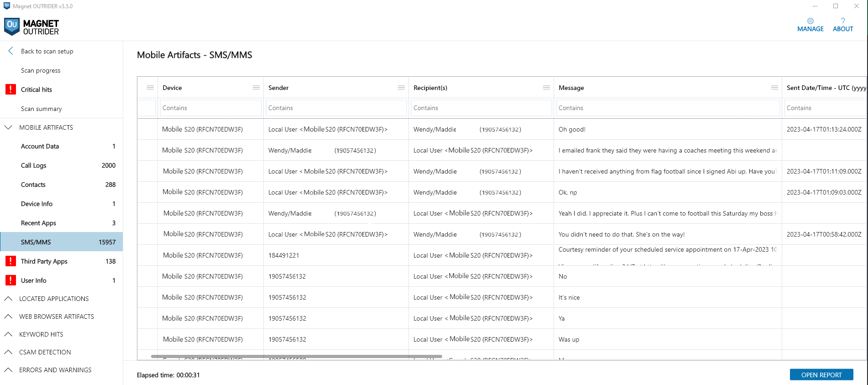Sort by the Recipient(s) column header
Image resolution: width=868 pixels, height=385 pixels.
click(430, 88)
